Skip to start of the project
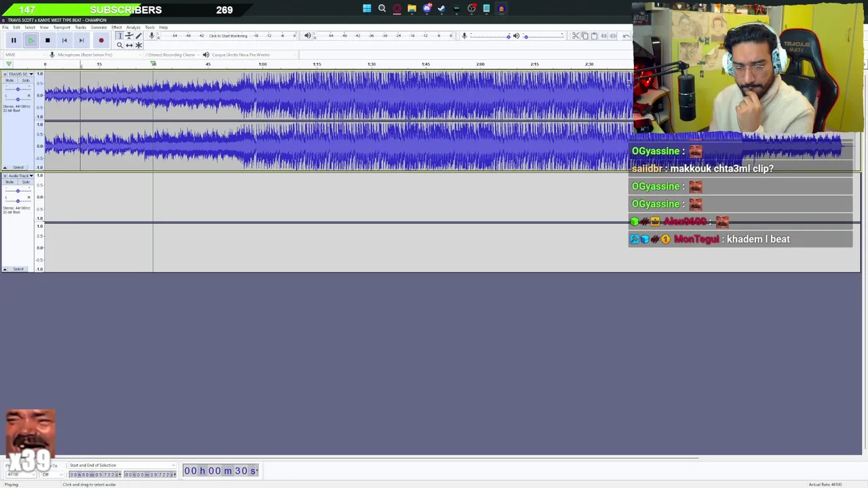This screenshot has height=488, width=868. (x=64, y=40)
